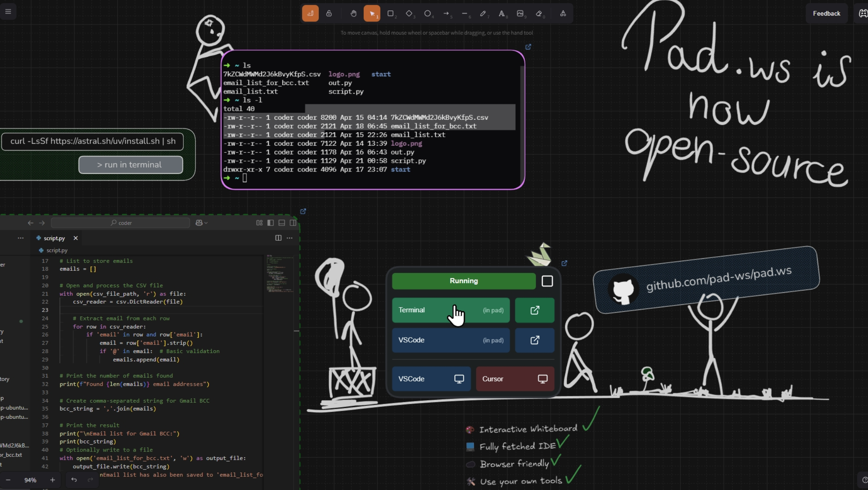Image resolution: width=868 pixels, height=490 pixels.
Task: Click the zoom in plus button
Action: click(53, 480)
